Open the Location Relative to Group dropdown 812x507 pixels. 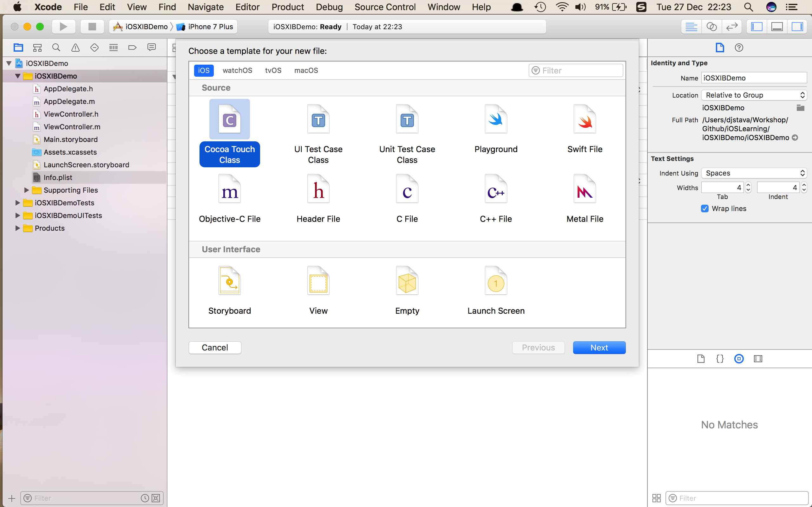(754, 95)
